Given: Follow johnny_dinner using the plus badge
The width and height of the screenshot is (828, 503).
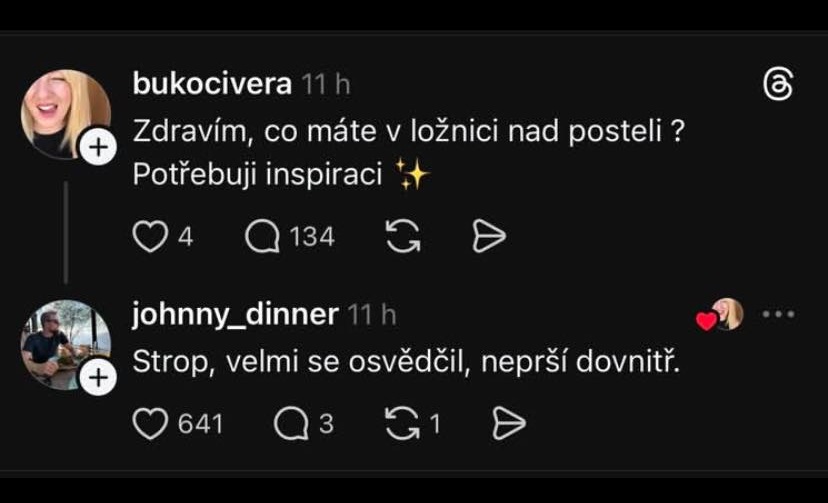Looking at the screenshot, I should coord(99,378).
